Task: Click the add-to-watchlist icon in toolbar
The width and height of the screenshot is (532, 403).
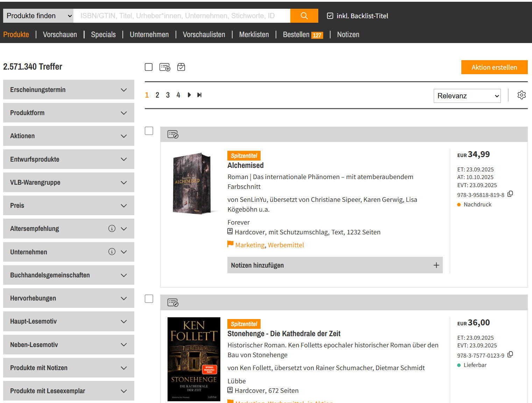Action: pos(165,67)
